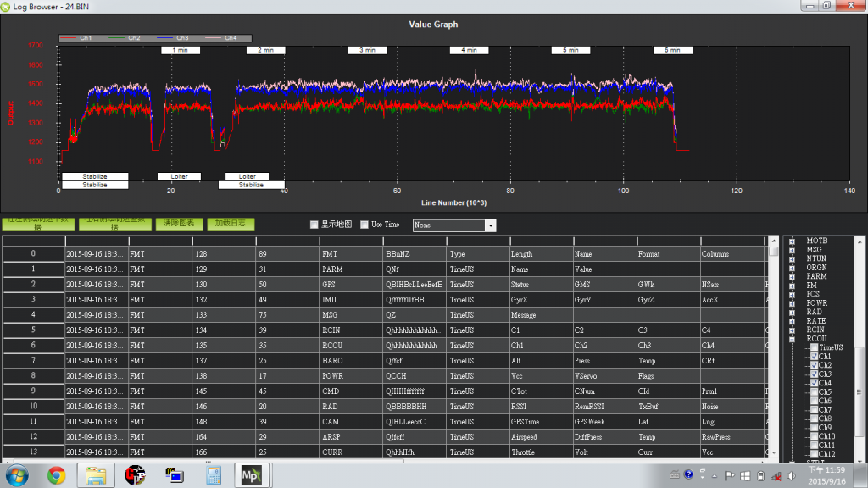Image resolution: width=868 pixels, height=488 pixels.
Task: Toggle the 显示地图 show map checkbox
Action: click(314, 225)
